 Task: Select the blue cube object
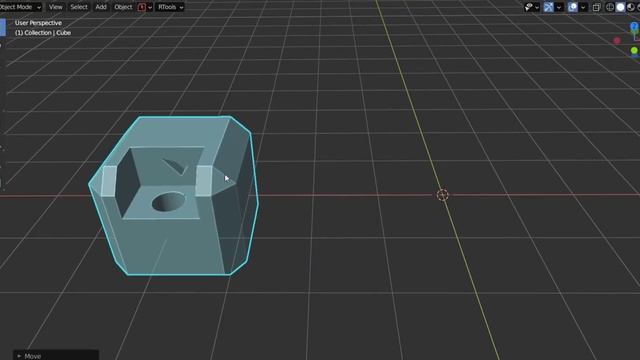tap(173, 196)
